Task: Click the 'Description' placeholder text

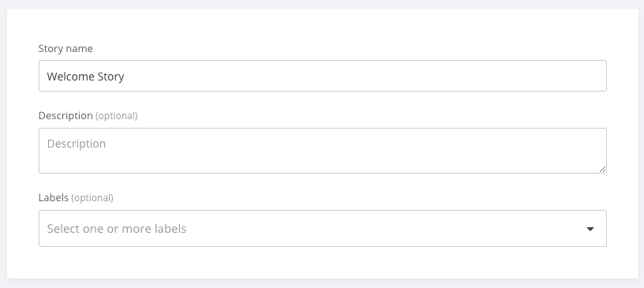Action: click(x=77, y=144)
